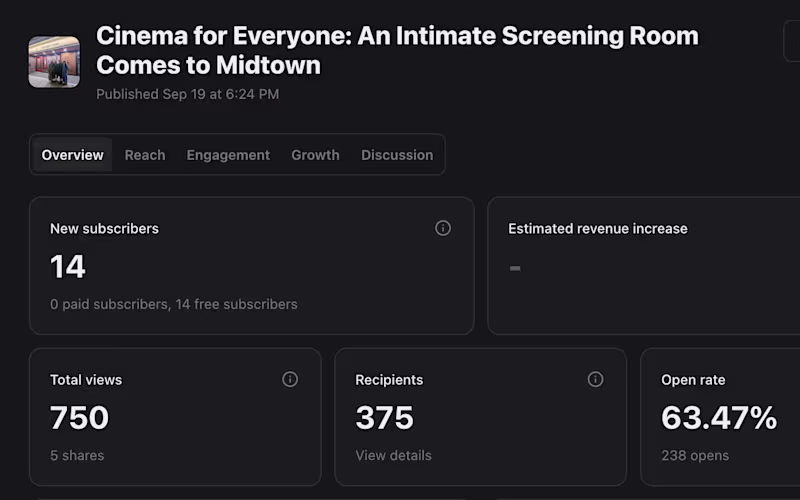Select the 63.47% open rate value
Screen dimensions: 800x500
coord(719,418)
